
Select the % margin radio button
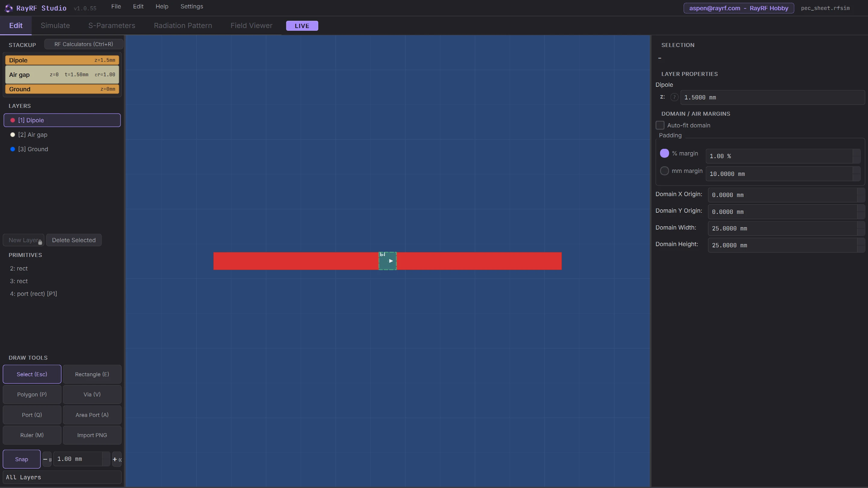pos(664,153)
